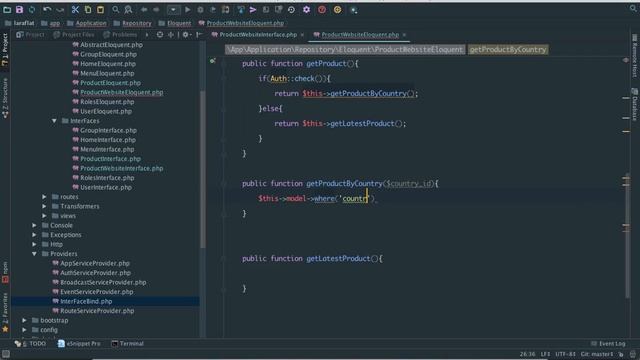Switch to Project view tab
Screen dimensions: 640x360
click(30, 35)
